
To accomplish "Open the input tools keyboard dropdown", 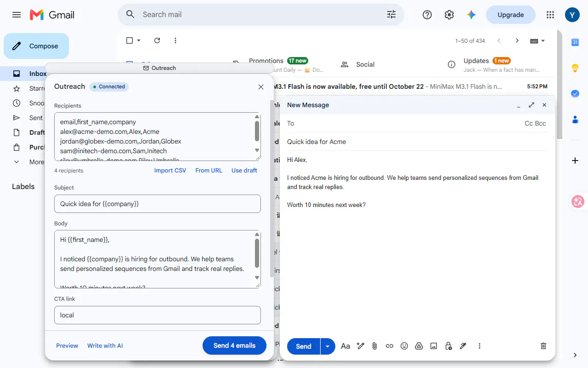I will point(537,41).
